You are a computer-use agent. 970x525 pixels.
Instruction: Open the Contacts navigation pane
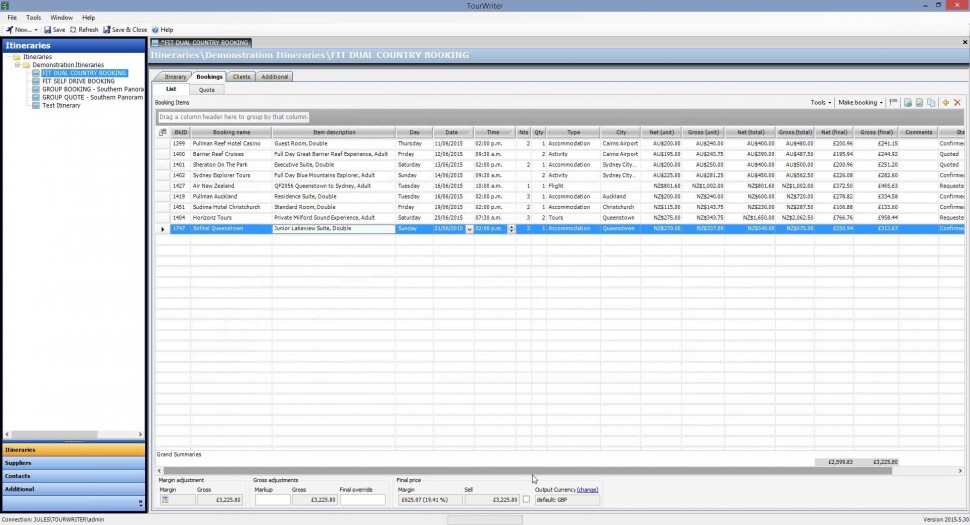(74, 476)
